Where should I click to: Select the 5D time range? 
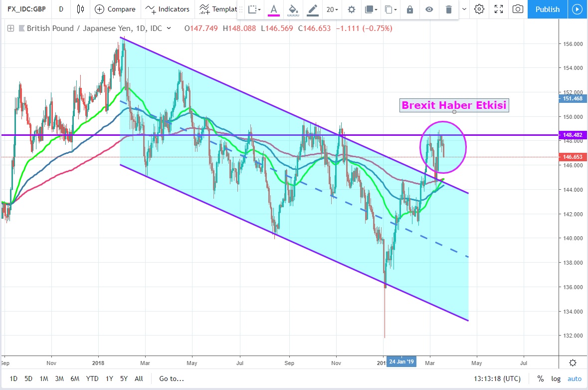[x=28, y=379]
